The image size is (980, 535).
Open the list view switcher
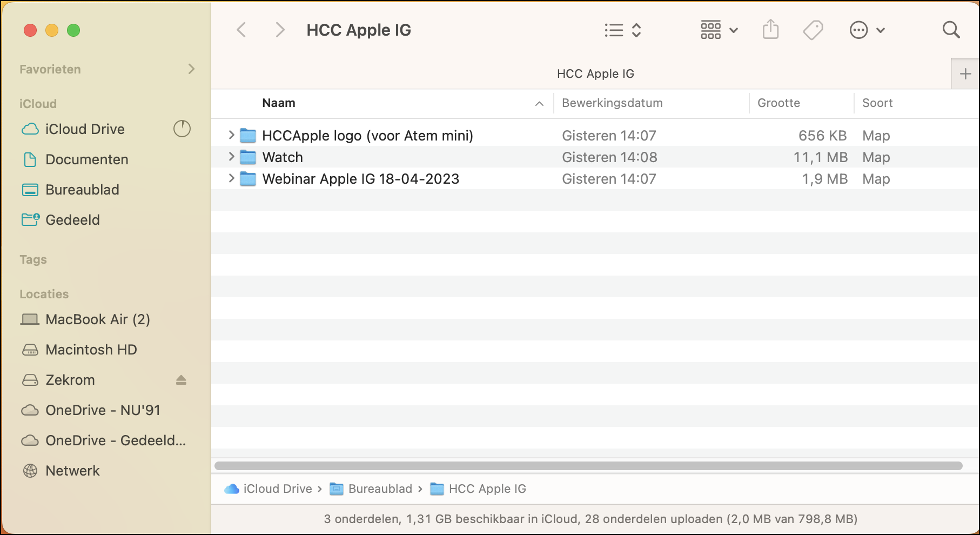point(623,30)
